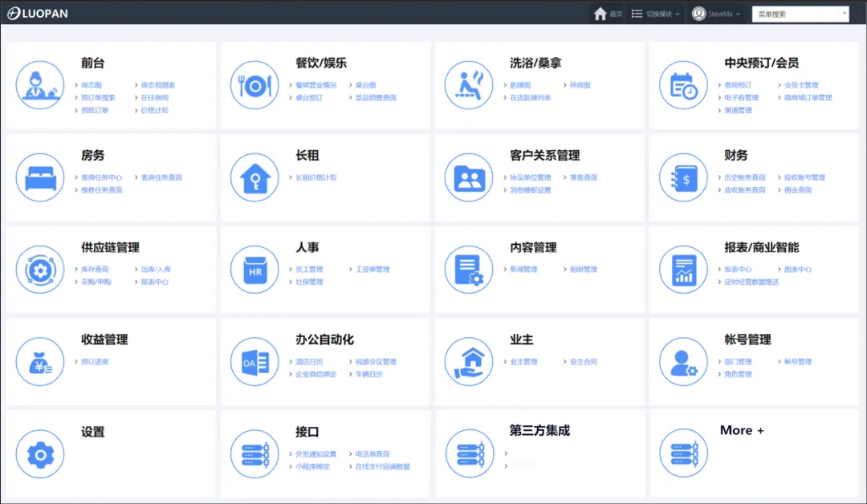
Task: Open the 员工管理 employee management link
Action: pyautogui.click(x=308, y=269)
